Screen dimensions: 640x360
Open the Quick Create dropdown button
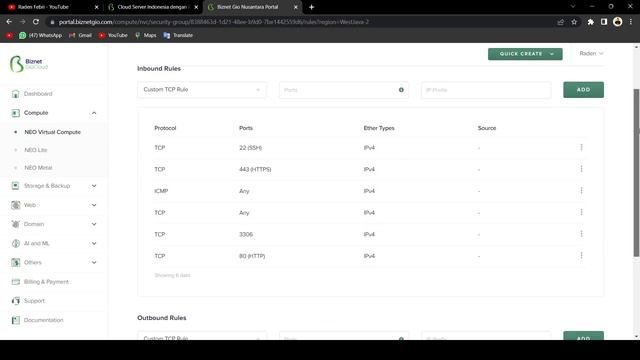click(x=525, y=54)
